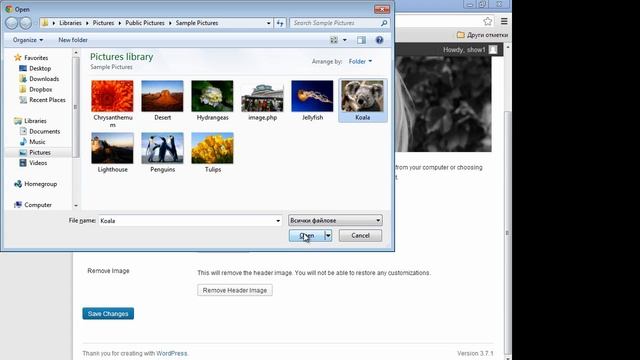Screen dimensions: 640x360
Task: Follow the WordPress footer link
Action: pos(171,353)
